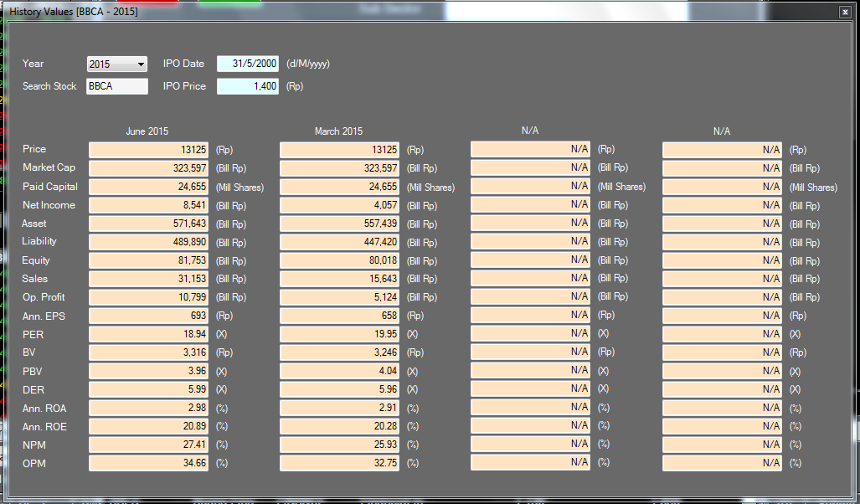Image resolution: width=860 pixels, height=504 pixels.
Task: Close the History Values window
Action: pos(845,12)
